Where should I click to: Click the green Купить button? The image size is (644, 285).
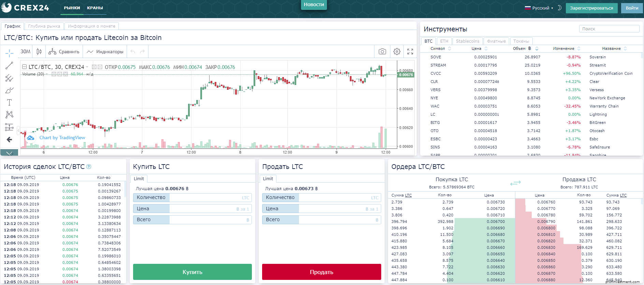(x=192, y=272)
